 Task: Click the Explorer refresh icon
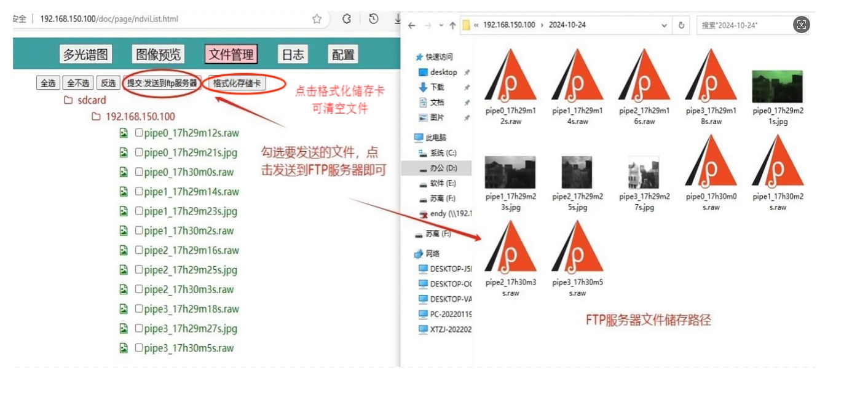pos(681,26)
